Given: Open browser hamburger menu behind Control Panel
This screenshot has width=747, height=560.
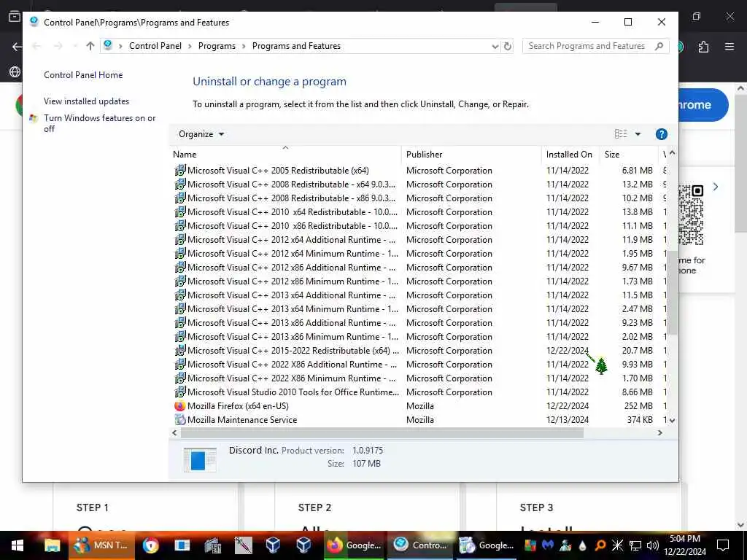Looking at the screenshot, I should [729, 47].
